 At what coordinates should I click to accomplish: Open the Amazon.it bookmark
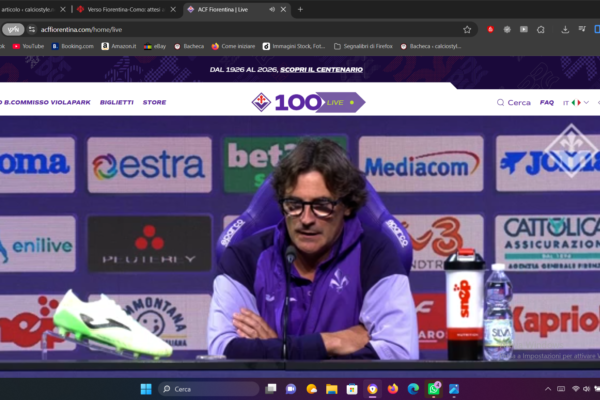pos(119,46)
